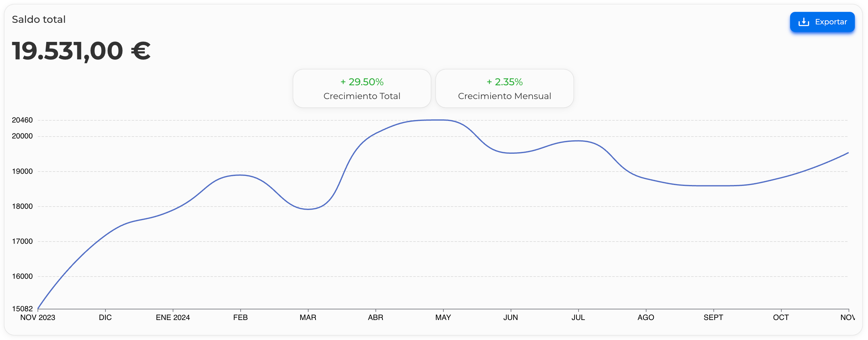868x340 pixels.
Task: Click the 19.531,00 € balance amount
Action: [81, 51]
